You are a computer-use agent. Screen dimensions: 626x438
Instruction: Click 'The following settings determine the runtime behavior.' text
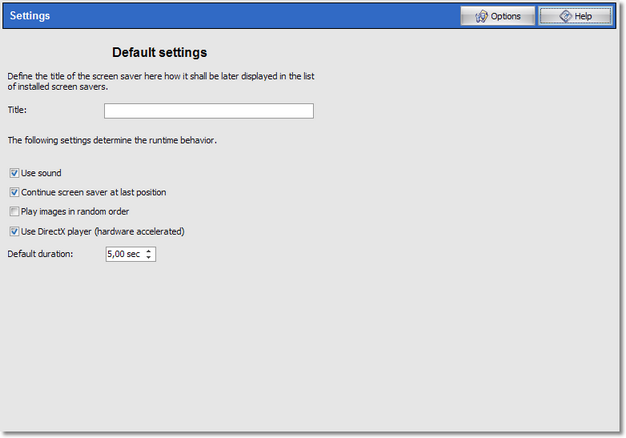click(x=112, y=141)
